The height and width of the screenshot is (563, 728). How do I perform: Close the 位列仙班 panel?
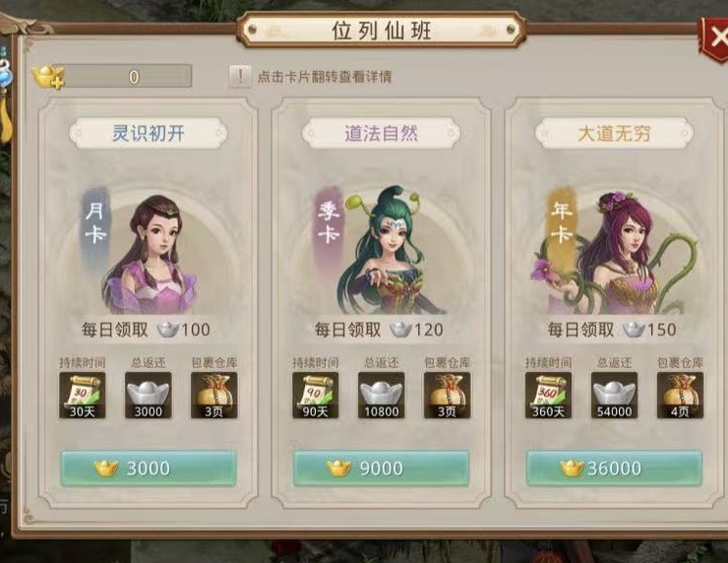[715, 37]
